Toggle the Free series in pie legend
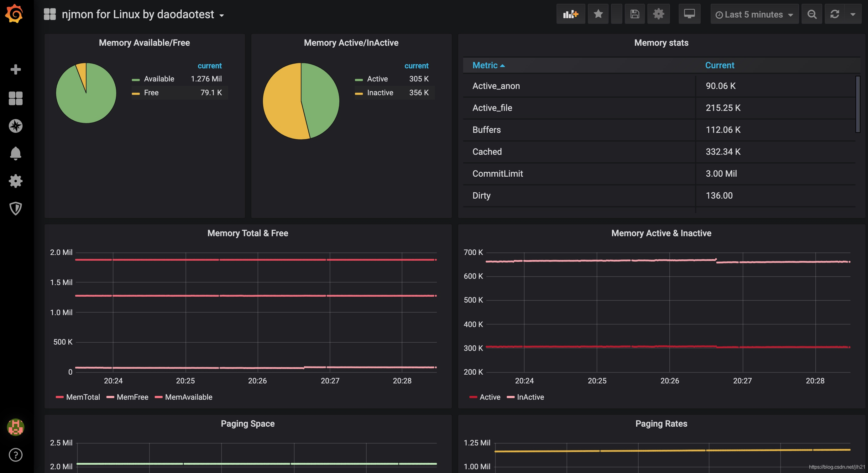This screenshot has width=868, height=473. tap(151, 93)
